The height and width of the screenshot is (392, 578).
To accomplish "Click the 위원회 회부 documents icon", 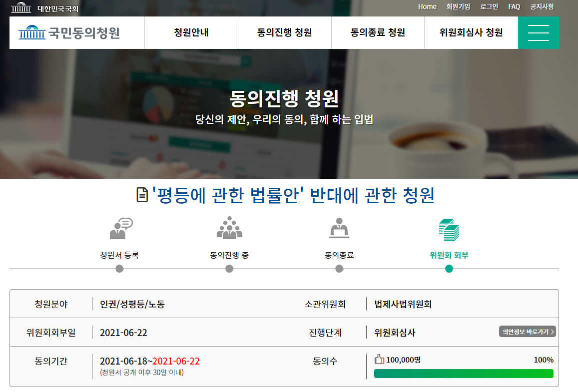I will (449, 230).
